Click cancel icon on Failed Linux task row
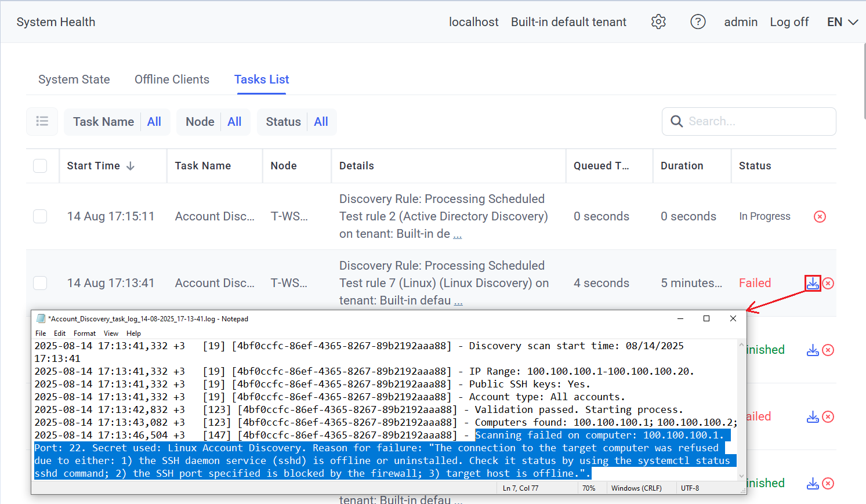Viewport: 866px width, 504px height. (828, 283)
